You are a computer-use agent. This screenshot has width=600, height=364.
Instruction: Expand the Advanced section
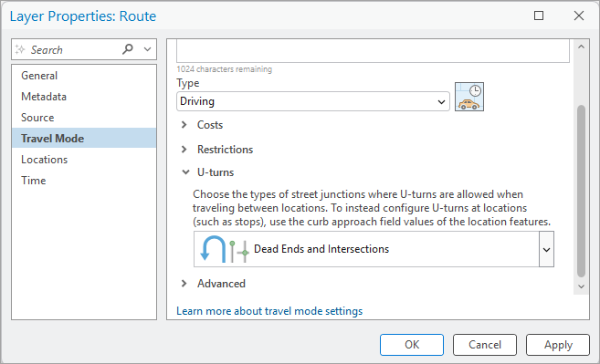(184, 284)
